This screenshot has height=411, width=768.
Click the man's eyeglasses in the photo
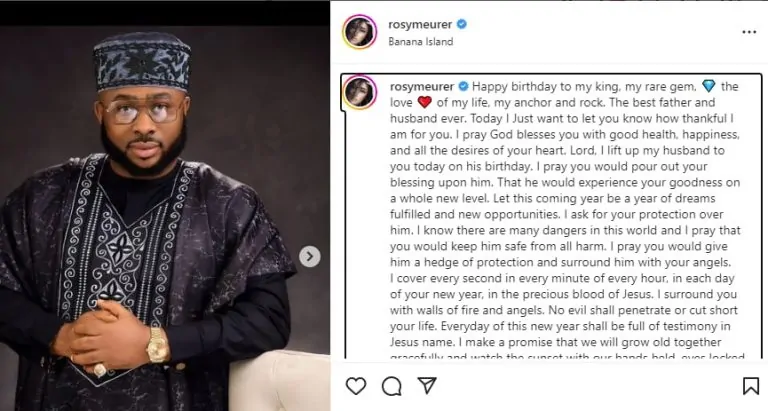pos(144,111)
